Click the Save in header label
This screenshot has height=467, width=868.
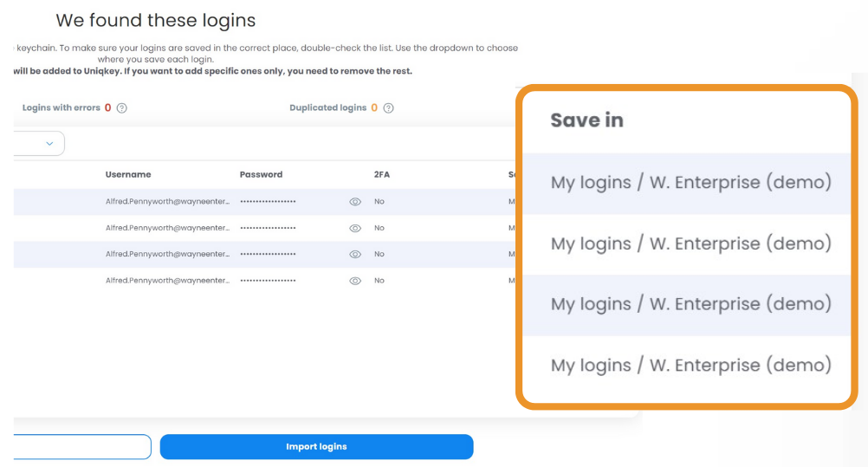[x=586, y=120]
